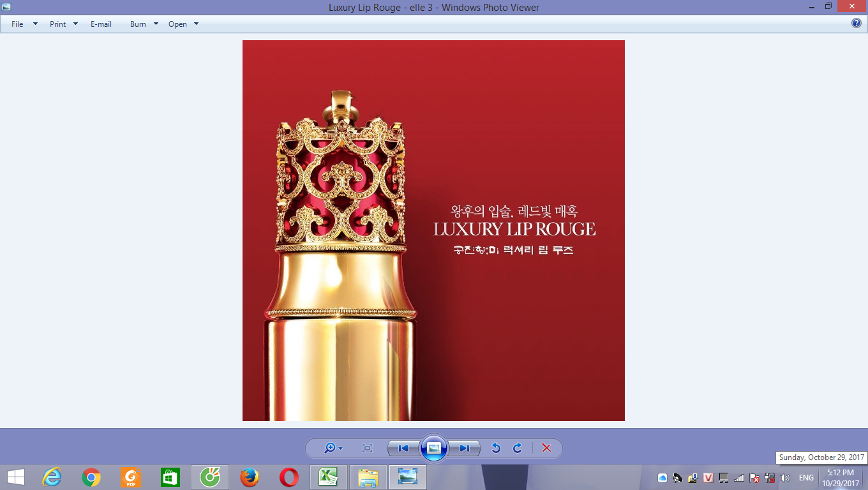
Task: Click the blue Help question mark icon
Action: pyautogui.click(x=857, y=24)
